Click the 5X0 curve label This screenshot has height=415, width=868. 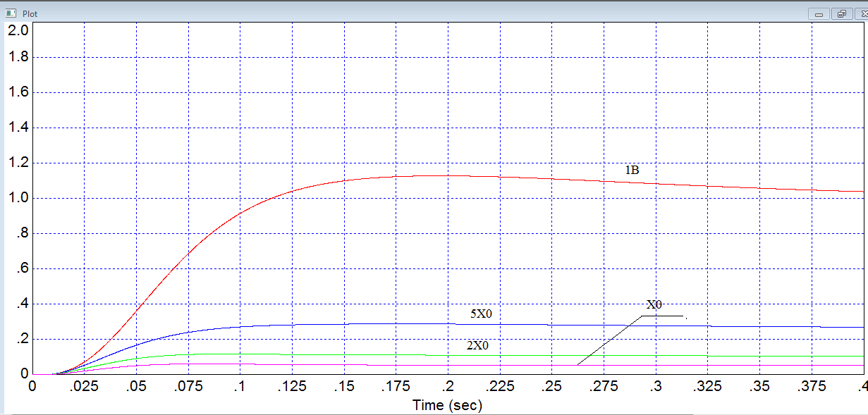pyautogui.click(x=482, y=314)
